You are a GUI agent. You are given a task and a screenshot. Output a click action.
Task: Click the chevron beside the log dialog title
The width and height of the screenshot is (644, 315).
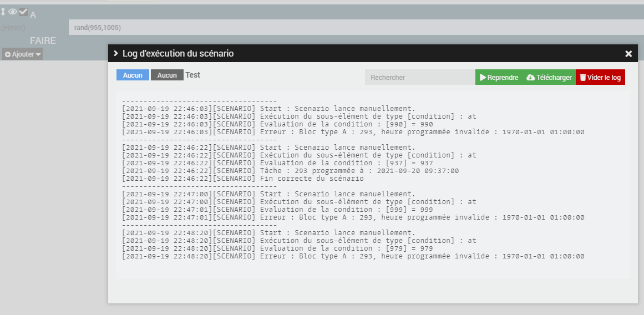(115, 53)
